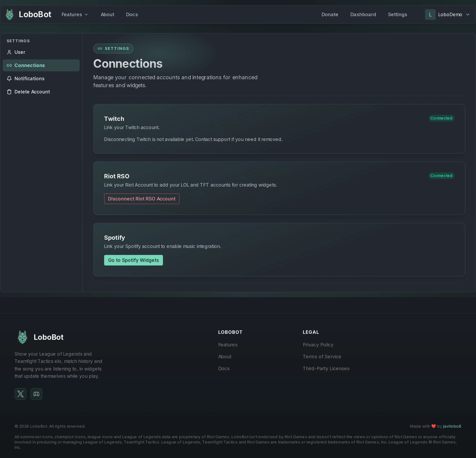Open the LoboDemo account dropdown chevron
Image resolution: width=476 pixels, height=458 pixels.
click(468, 15)
